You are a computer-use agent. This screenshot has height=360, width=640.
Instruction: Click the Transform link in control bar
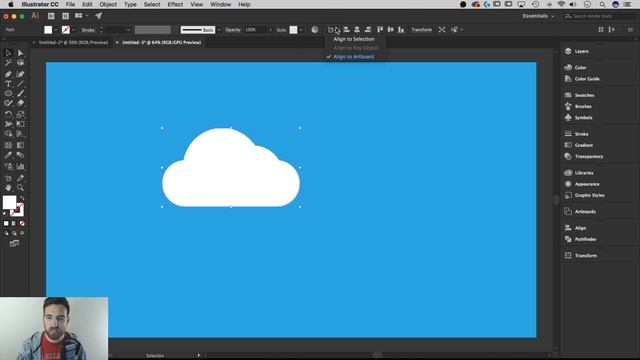point(421,30)
